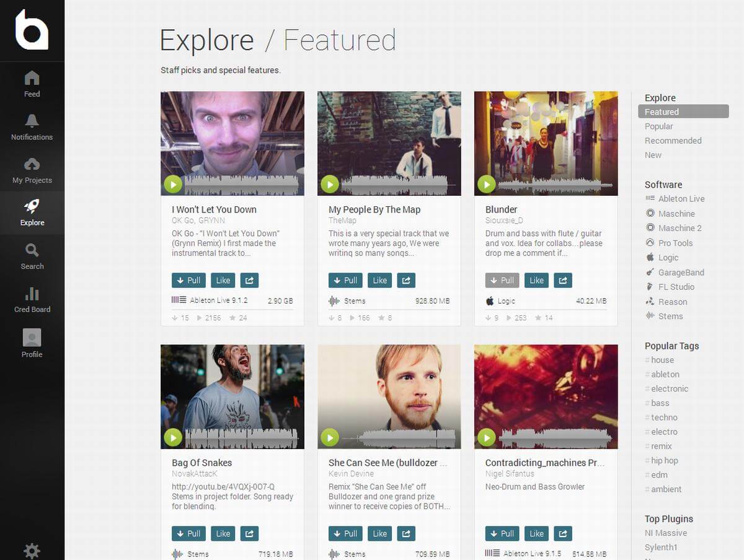This screenshot has height=560, width=744.
Task: Like the She Can See Me track
Action: [379, 533]
